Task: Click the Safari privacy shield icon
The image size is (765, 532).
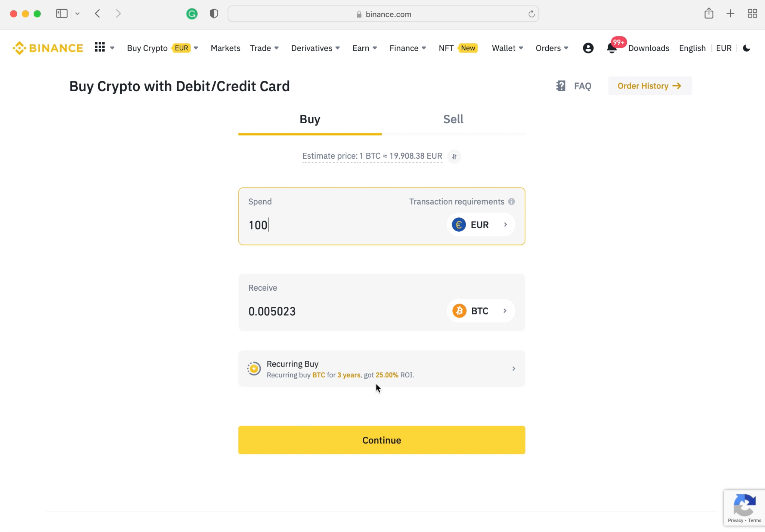Action: (x=214, y=14)
